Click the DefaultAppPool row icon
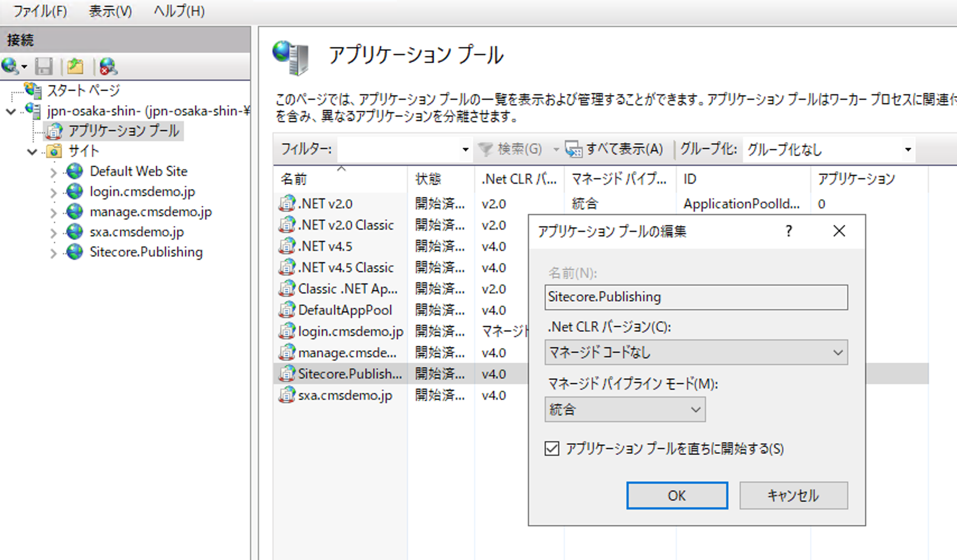 (287, 310)
